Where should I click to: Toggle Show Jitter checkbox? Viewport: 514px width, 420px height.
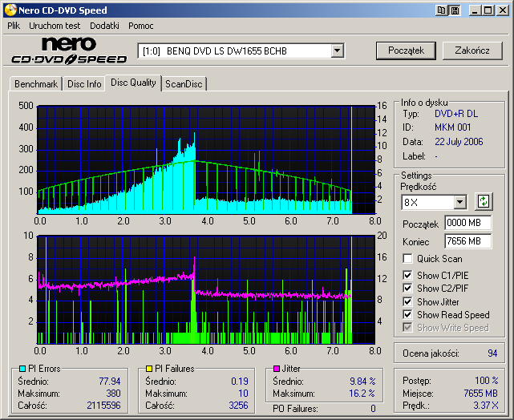[x=407, y=301]
